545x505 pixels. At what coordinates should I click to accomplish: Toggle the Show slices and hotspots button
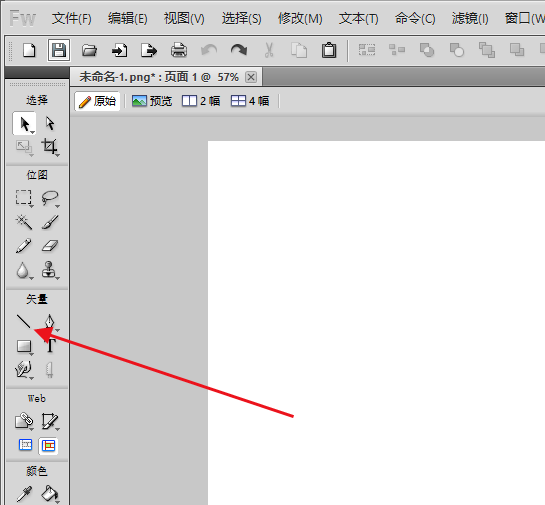pyautogui.click(x=48, y=446)
